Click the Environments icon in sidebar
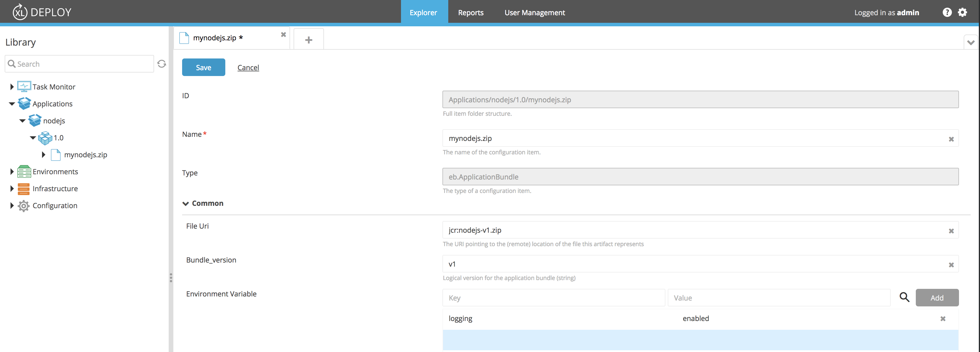Screen dimensions: 980x352 click(x=24, y=171)
